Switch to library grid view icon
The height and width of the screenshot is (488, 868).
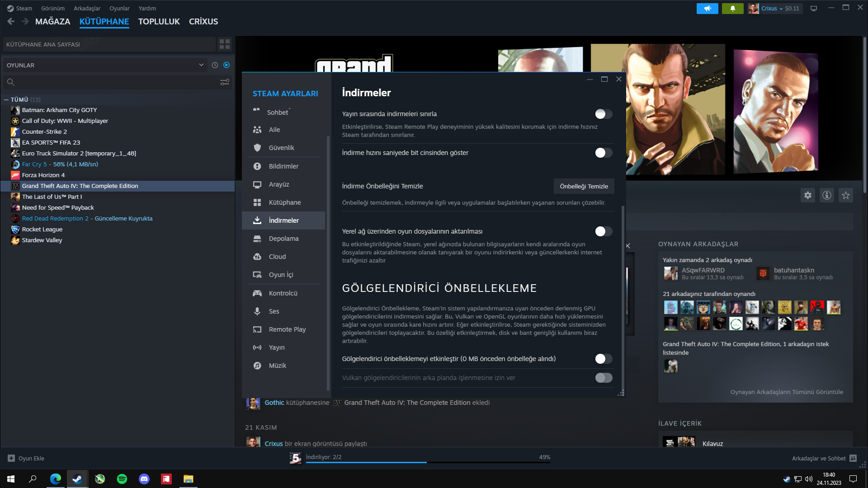coord(224,44)
